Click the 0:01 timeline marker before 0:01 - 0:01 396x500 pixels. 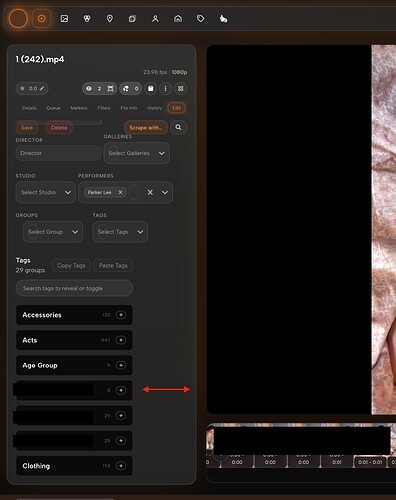click(x=337, y=462)
